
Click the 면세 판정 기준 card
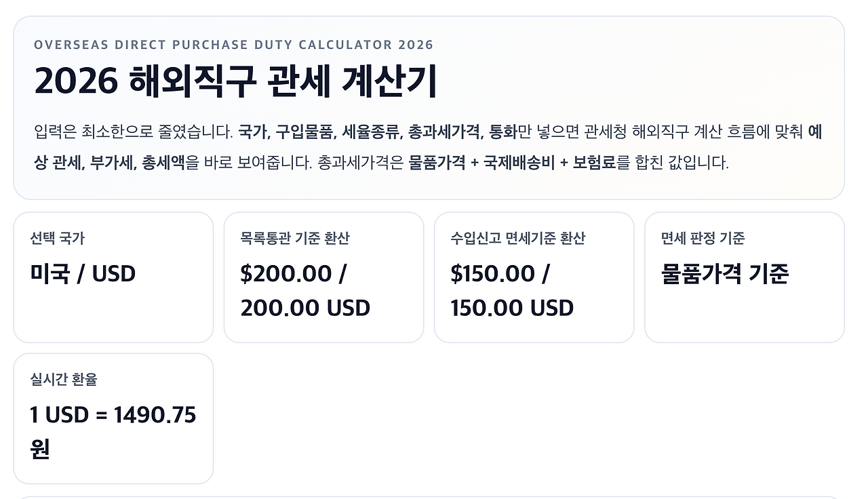pos(745,277)
